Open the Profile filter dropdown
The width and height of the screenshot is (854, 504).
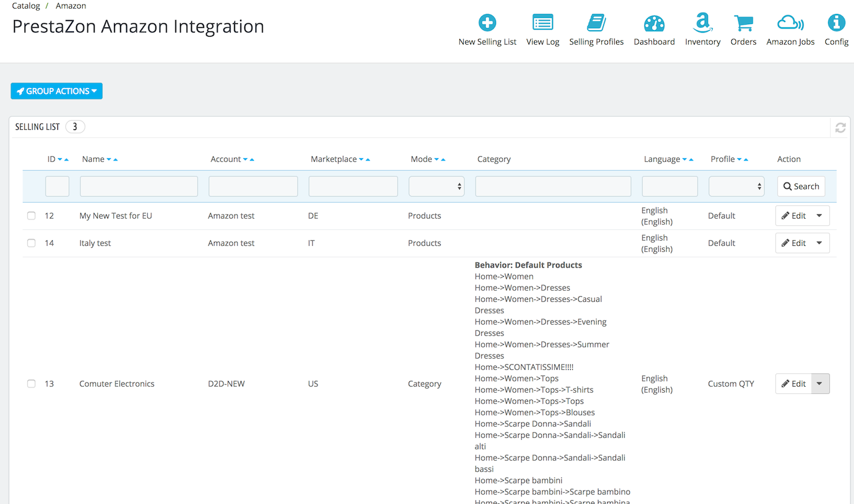tap(737, 187)
